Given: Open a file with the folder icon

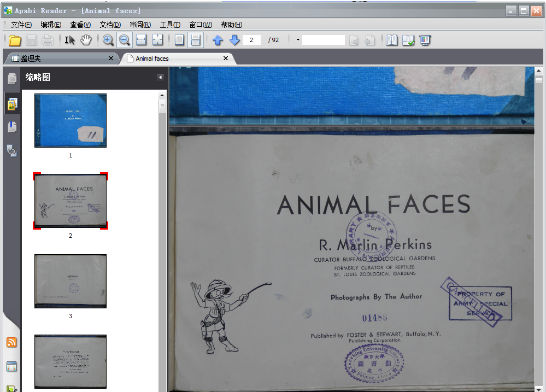Looking at the screenshot, I should (15, 40).
